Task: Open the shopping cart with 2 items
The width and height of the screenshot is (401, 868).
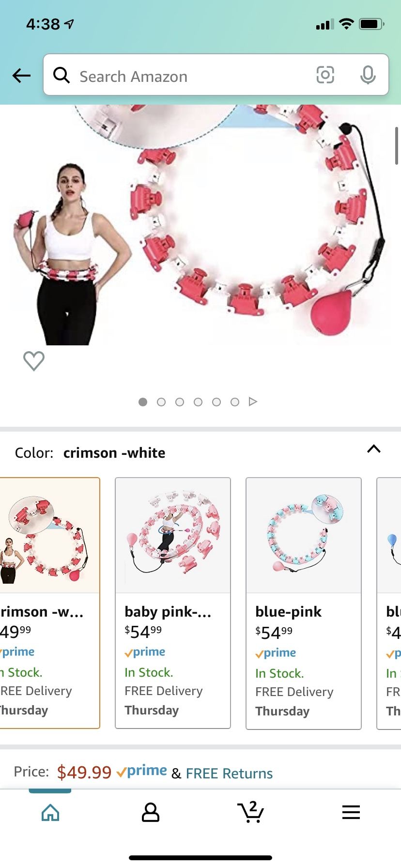Action: tap(251, 812)
